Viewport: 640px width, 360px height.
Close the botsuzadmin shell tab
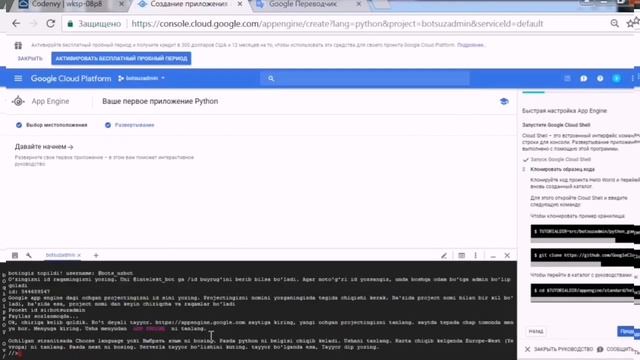[x=79, y=255]
